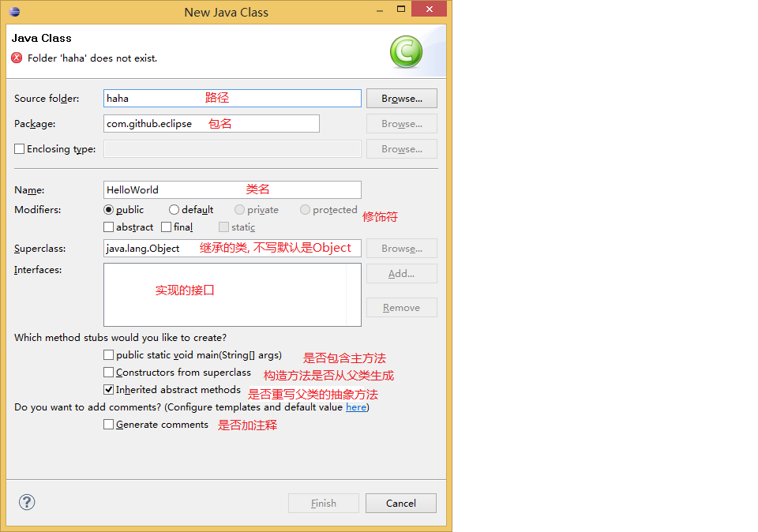Viewport: 758px width, 532px height.
Task: Click the 'Superclass:' label
Action: (x=40, y=249)
